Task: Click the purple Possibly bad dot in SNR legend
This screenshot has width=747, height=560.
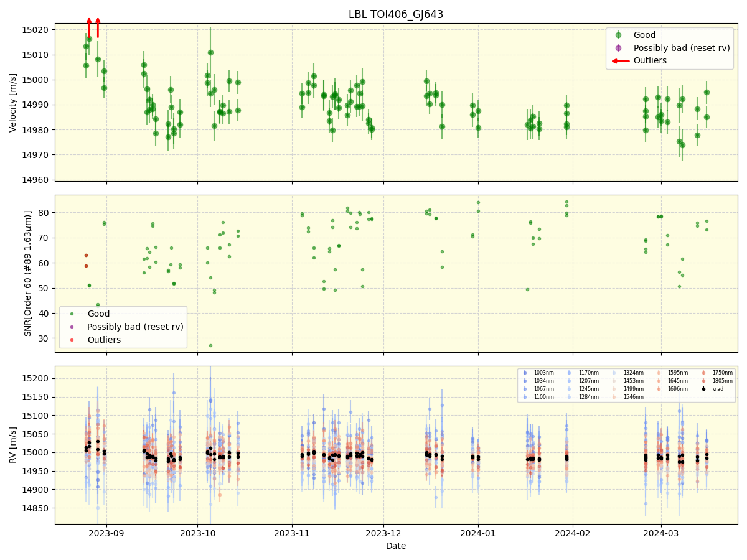Action: 72,327
